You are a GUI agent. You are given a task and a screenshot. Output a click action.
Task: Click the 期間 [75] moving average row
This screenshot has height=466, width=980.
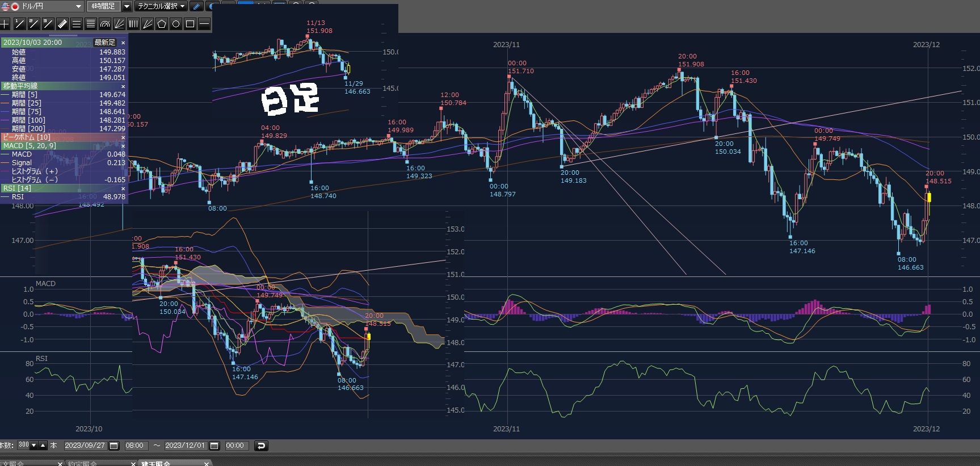click(x=64, y=112)
